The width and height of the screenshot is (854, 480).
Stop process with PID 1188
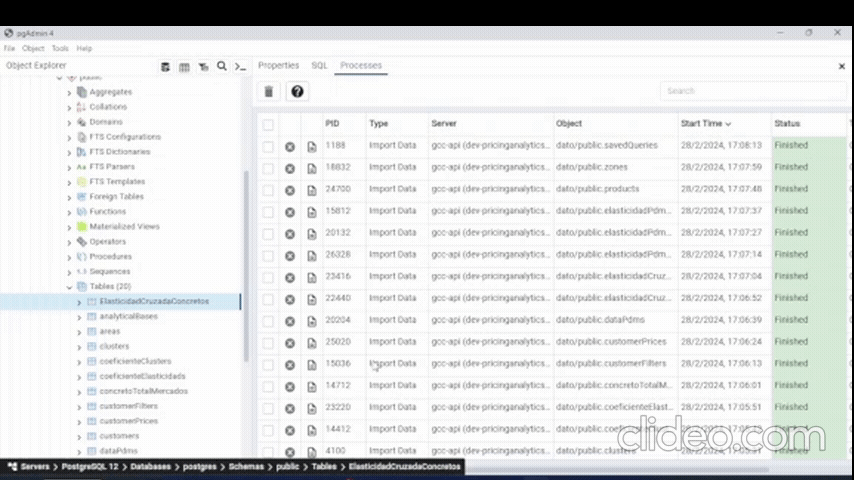(x=290, y=147)
